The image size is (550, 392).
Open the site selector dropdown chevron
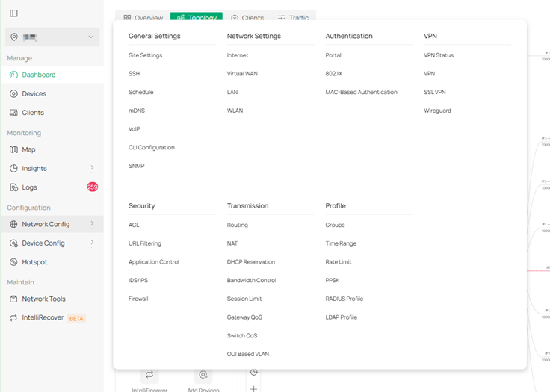[91, 37]
